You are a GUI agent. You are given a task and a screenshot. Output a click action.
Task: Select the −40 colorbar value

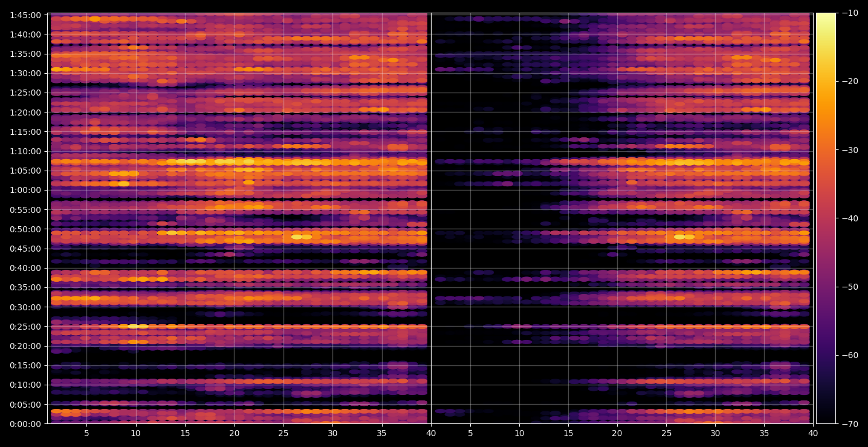(850, 218)
